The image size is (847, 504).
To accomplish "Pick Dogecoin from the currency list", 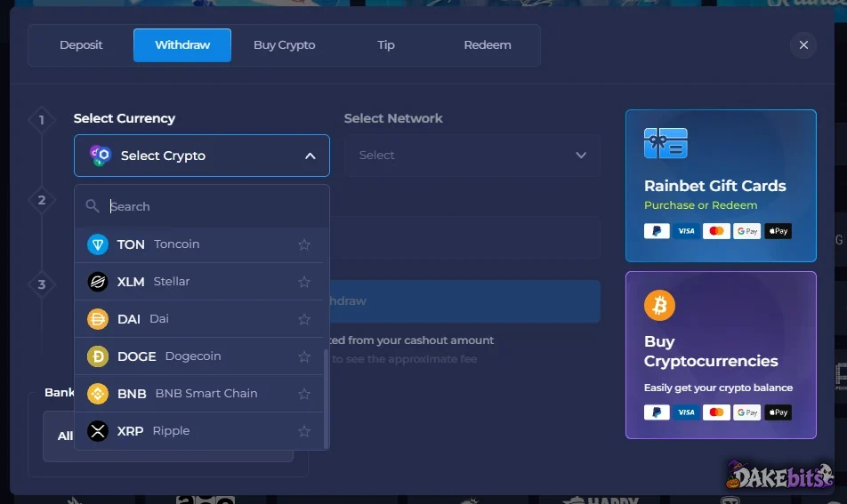I will 199,356.
